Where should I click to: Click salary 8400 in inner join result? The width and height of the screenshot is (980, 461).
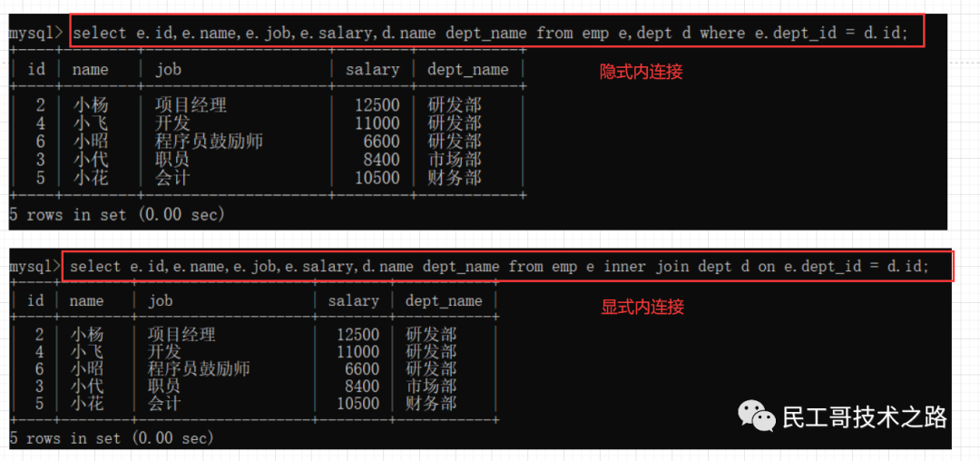[x=362, y=386]
